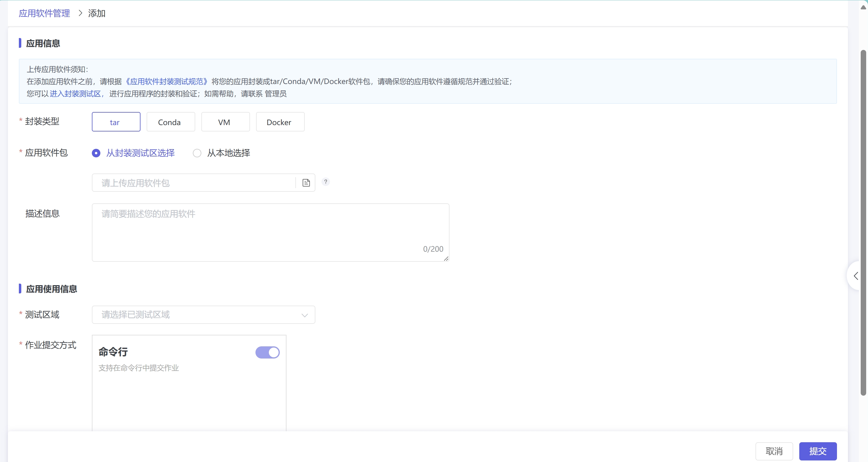Click the scroll-up arrow of the scrollbar
Screen dimensions: 868x462
863,7
